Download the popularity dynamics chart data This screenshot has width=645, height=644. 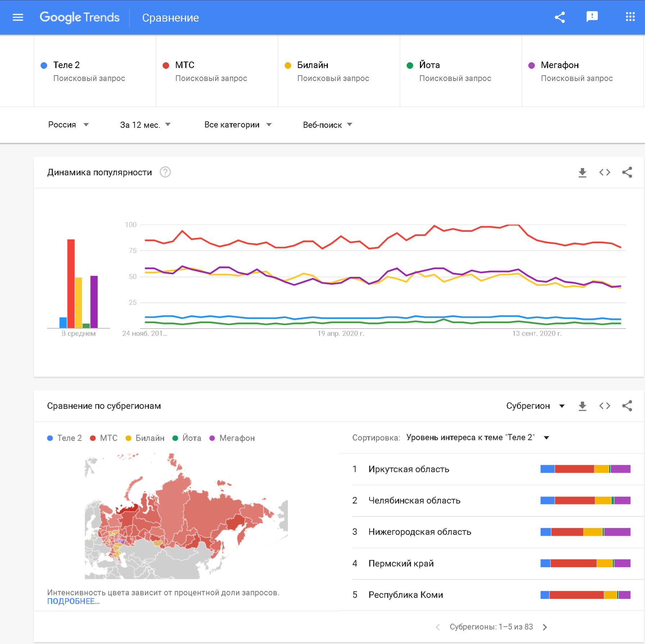coord(582,172)
